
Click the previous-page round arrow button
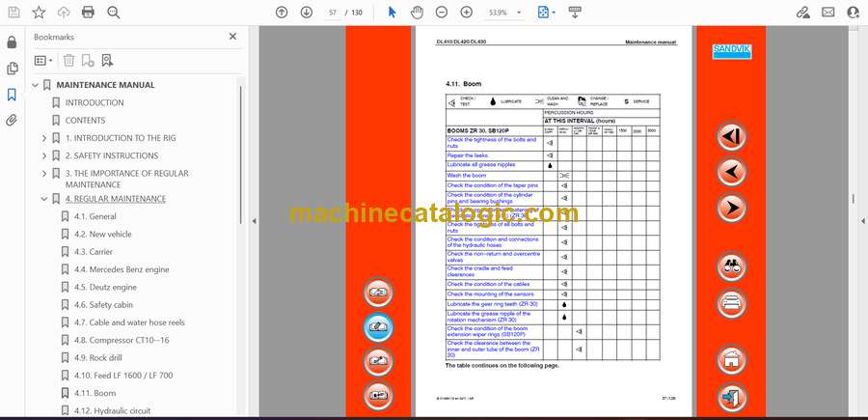click(x=731, y=172)
